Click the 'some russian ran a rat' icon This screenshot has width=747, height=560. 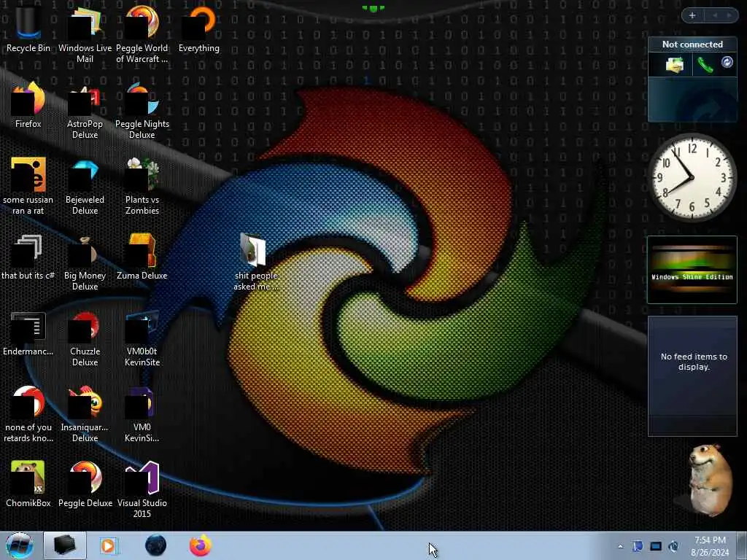28,186
